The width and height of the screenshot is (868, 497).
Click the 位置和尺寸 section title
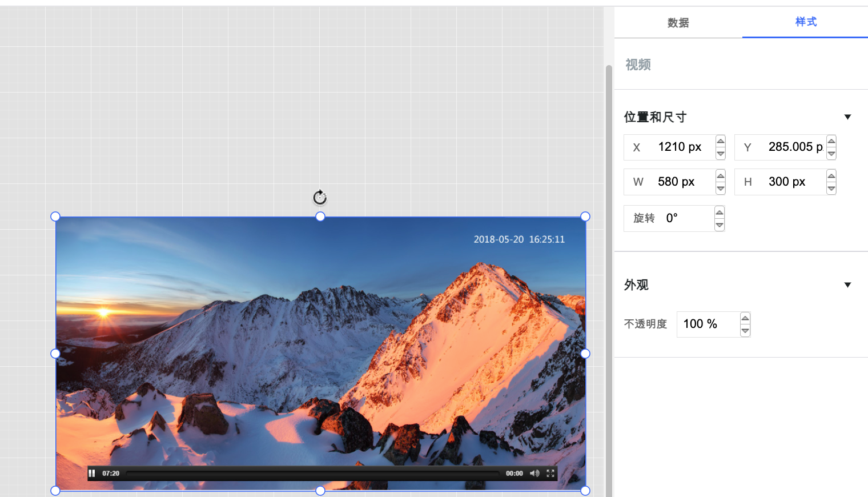click(x=655, y=117)
